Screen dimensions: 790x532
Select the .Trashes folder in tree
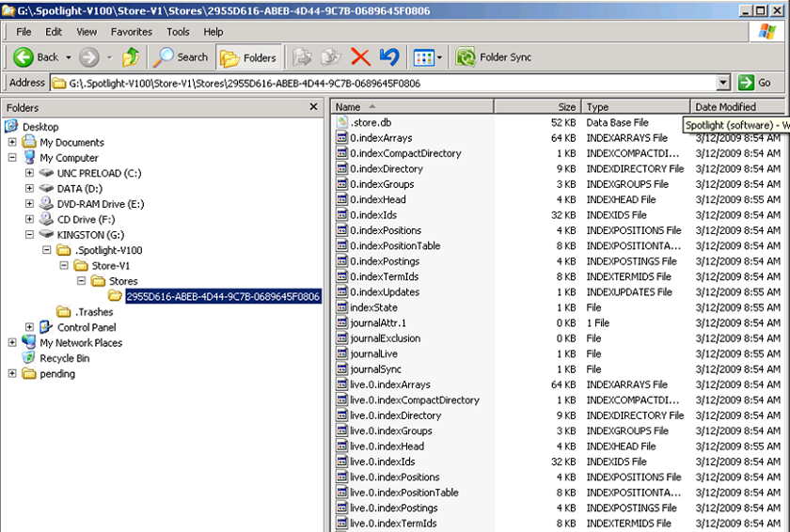[94, 312]
